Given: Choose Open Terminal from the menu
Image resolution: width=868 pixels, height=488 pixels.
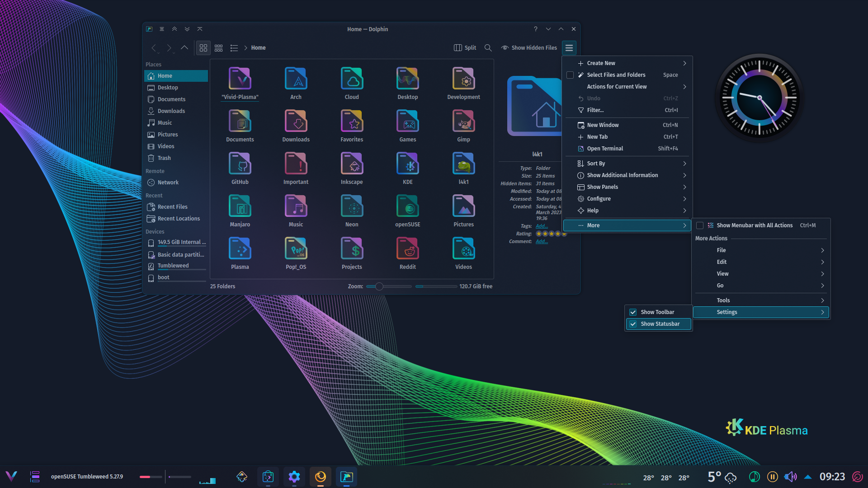Looking at the screenshot, I should 627,149.
